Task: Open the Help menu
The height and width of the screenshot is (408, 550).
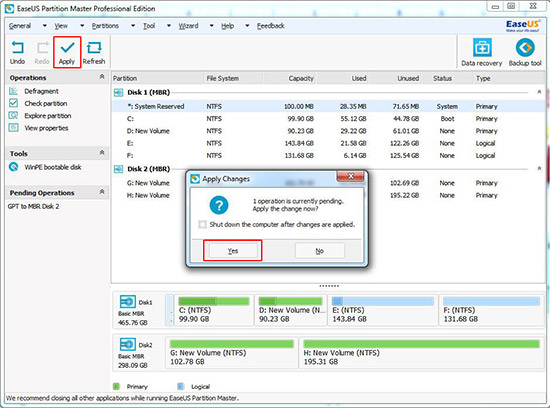Action: tap(228, 26)
